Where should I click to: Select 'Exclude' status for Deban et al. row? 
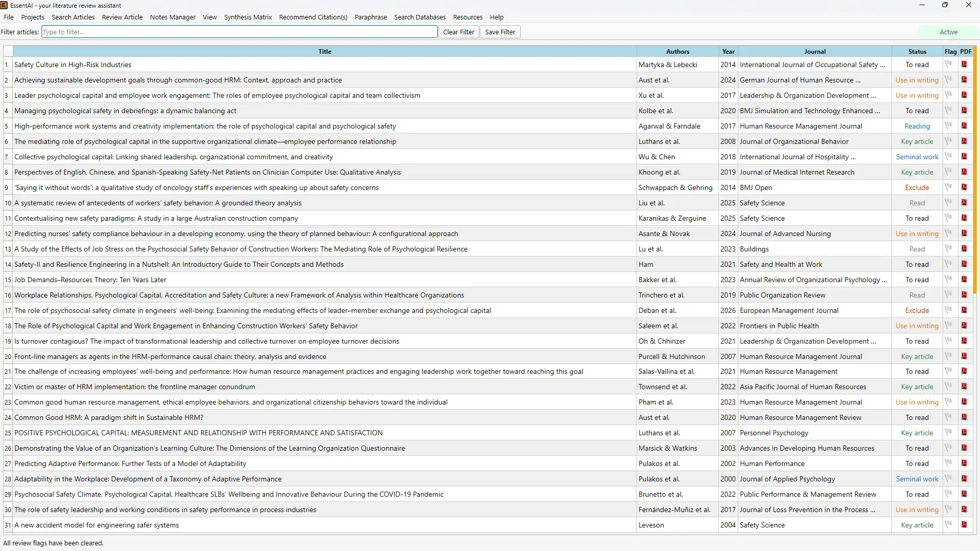[x=917, y=310]
